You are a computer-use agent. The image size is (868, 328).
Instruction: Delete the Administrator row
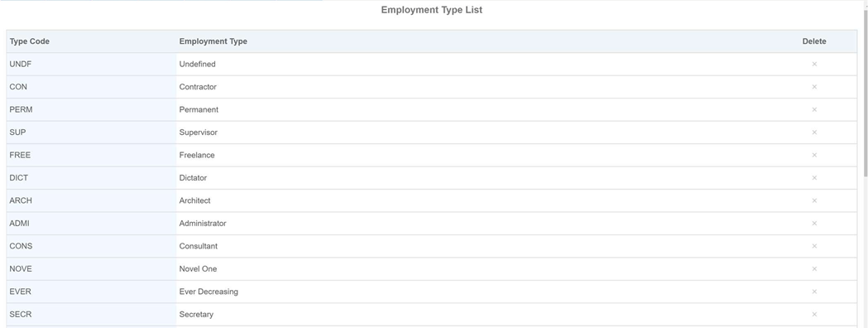coord(813,224)
